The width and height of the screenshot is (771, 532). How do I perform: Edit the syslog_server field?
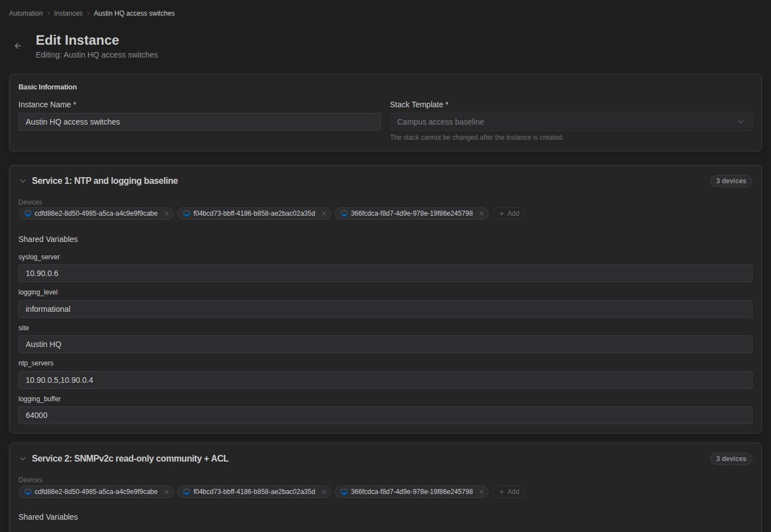tap(385, 273)
